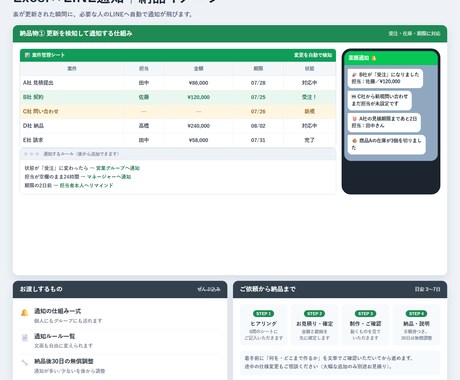Screen dimensions: 460x380
Task: Open the C社から新規問い合わせ chat bubble
Action: [x=380, y=100]
